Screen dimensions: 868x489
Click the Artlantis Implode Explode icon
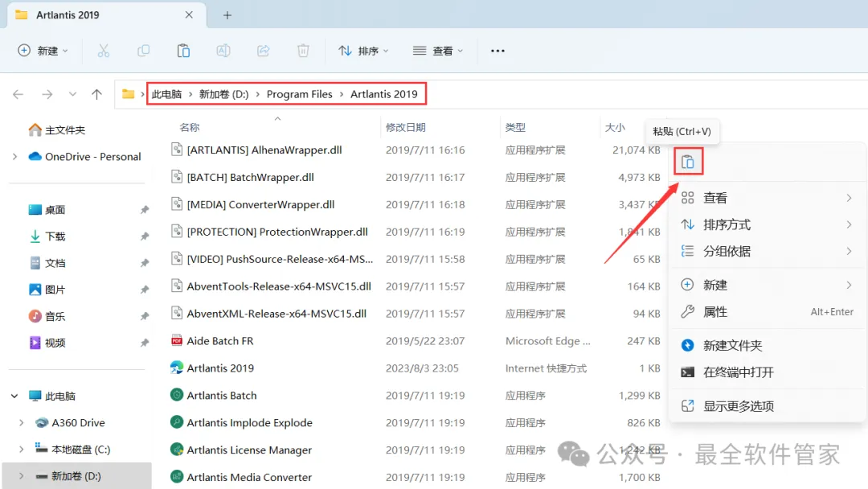[177, 422]
